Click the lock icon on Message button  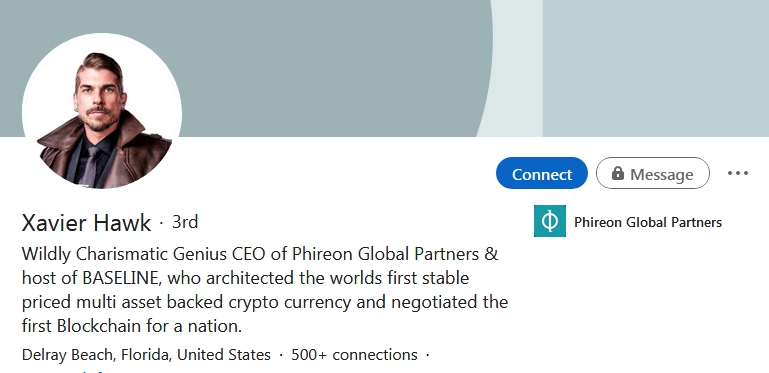click(618, 173)
